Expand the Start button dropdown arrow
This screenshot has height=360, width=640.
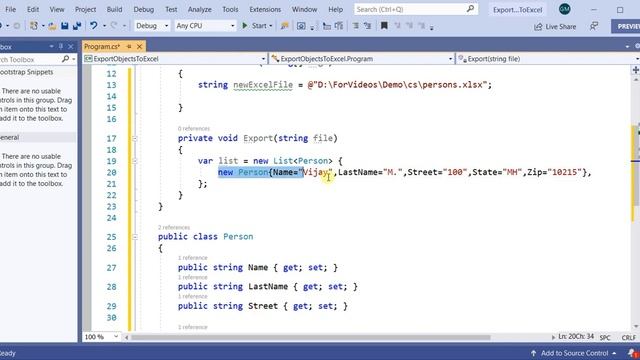[x=271, y=26]
